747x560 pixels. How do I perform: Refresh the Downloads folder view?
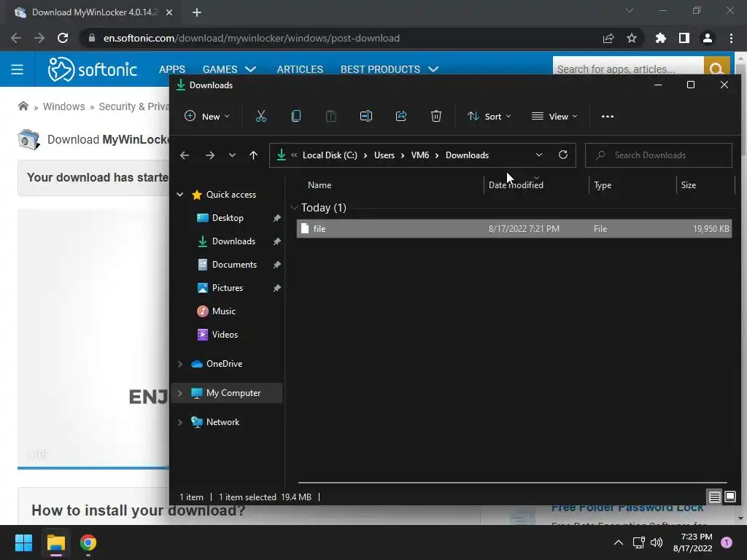click(563, 155)
